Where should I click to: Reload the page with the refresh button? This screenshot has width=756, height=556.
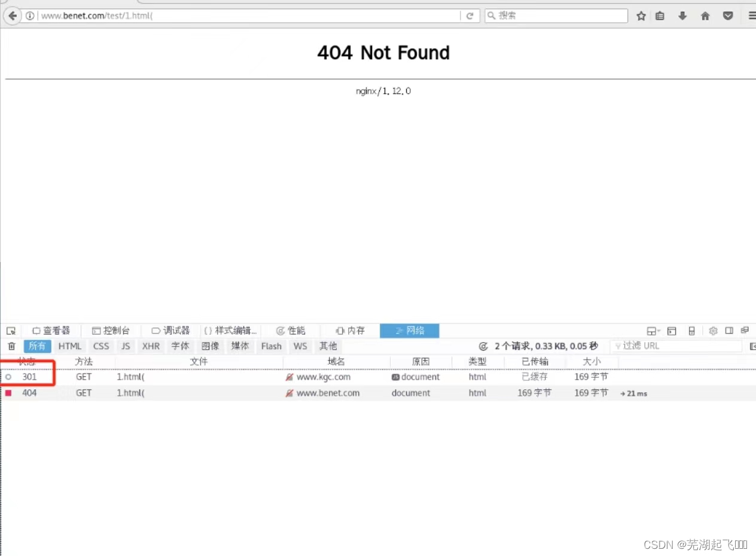(470, 16)
